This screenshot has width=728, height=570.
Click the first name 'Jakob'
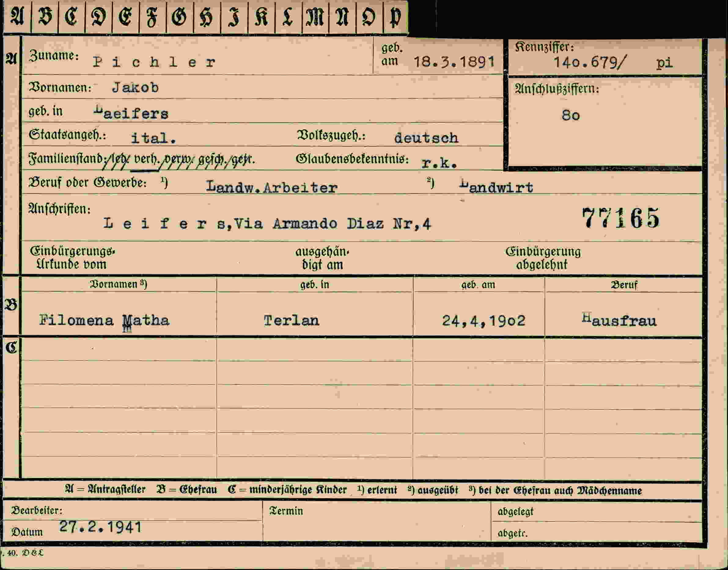(135, 88)
